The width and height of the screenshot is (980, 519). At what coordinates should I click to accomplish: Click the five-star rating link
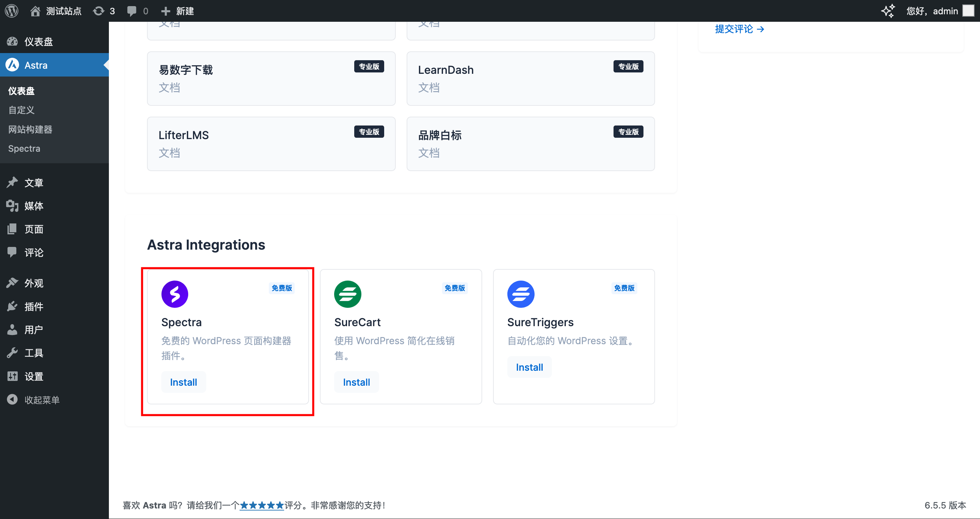pos(261,505)
